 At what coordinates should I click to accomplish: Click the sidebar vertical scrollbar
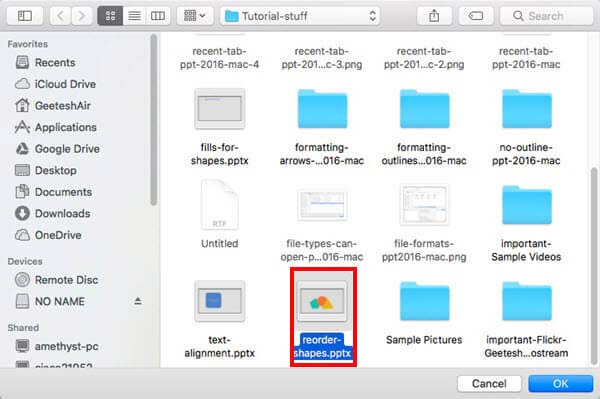coord(153,120)
